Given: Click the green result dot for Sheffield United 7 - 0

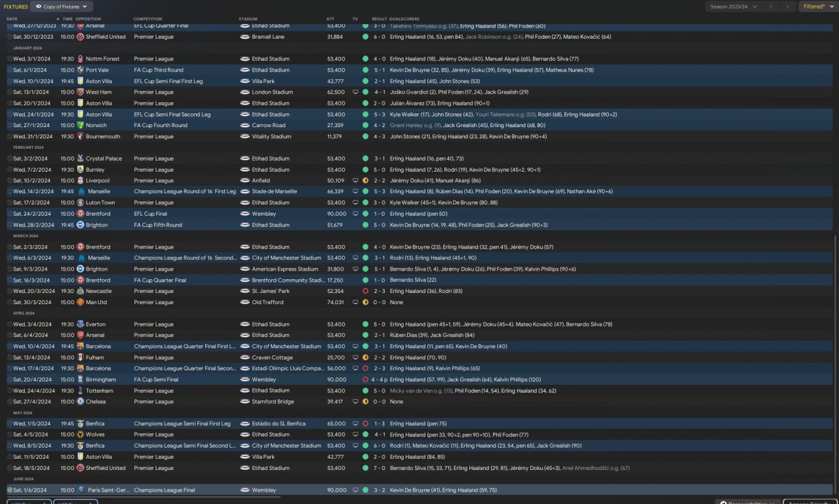Looking at the screenshot, I should (365, 468).
